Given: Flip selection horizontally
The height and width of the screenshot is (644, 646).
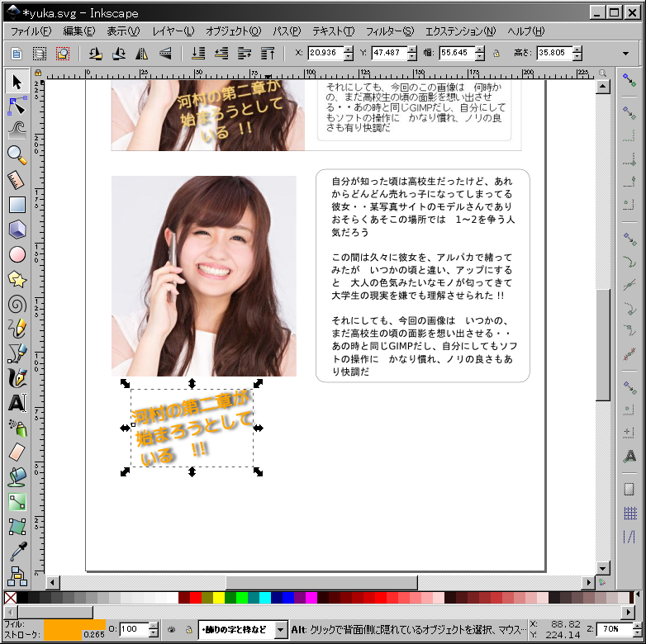Looking at the screenshot, I should 142,53.
